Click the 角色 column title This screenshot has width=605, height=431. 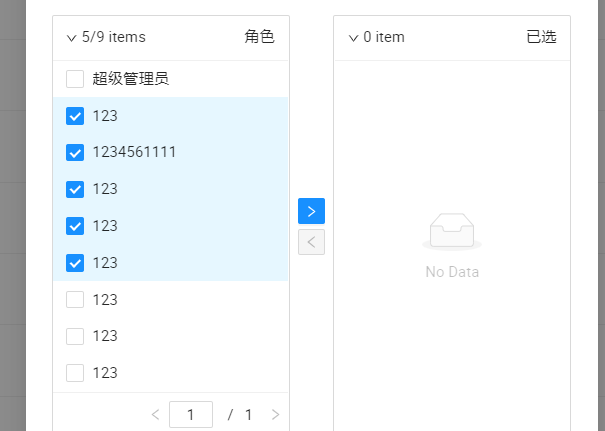tap(259, 37)
